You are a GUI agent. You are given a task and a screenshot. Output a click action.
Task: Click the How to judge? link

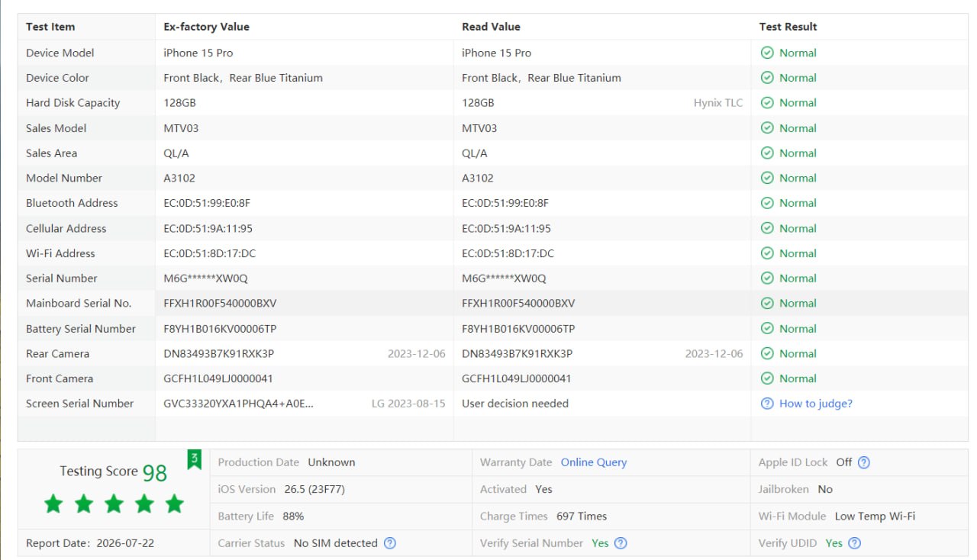(x=815, y=404)
